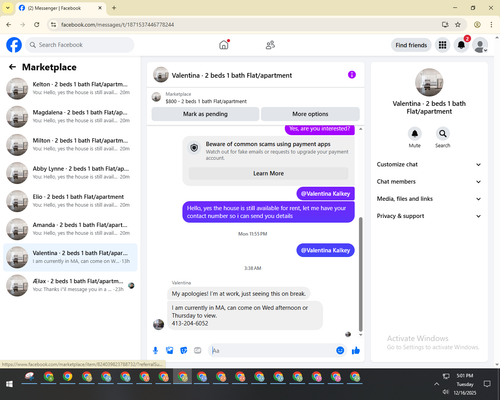The width and height of the screenshot is (500, 400).
Task: Open Chrome profile icon in toolbar
Action: point(477,24)
